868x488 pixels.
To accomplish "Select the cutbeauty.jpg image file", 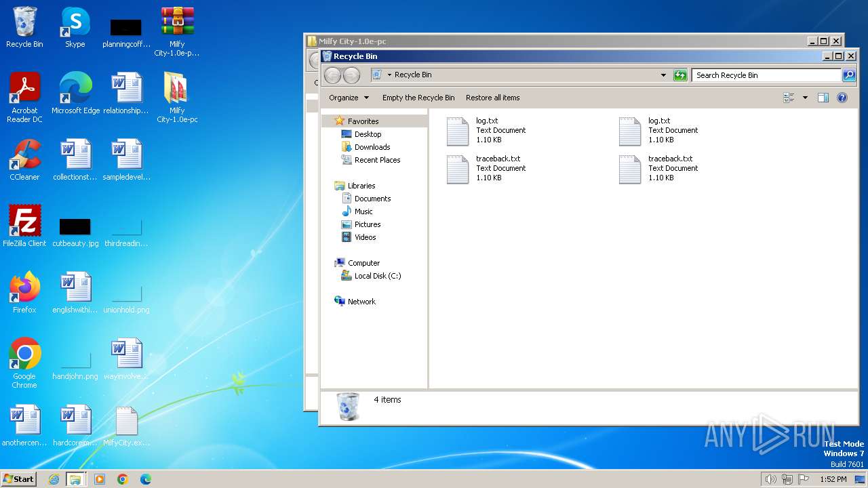I will pyautogui.click(x=75, y=232).
